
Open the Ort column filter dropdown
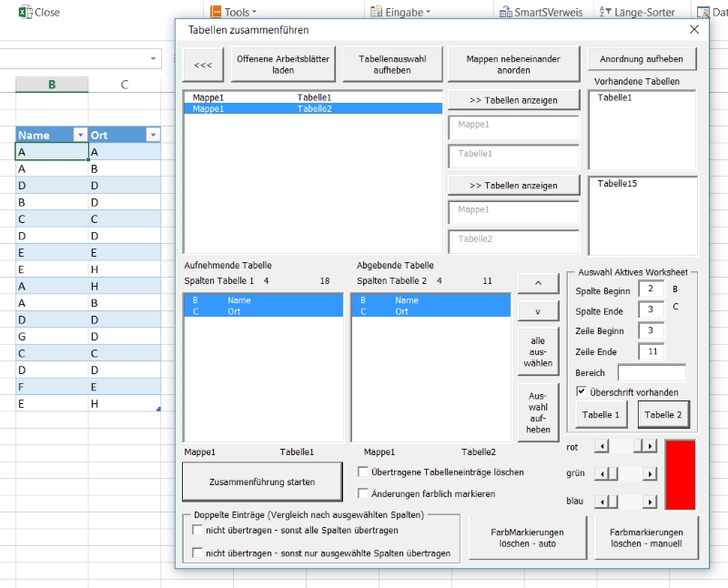[x=152, y=135]
